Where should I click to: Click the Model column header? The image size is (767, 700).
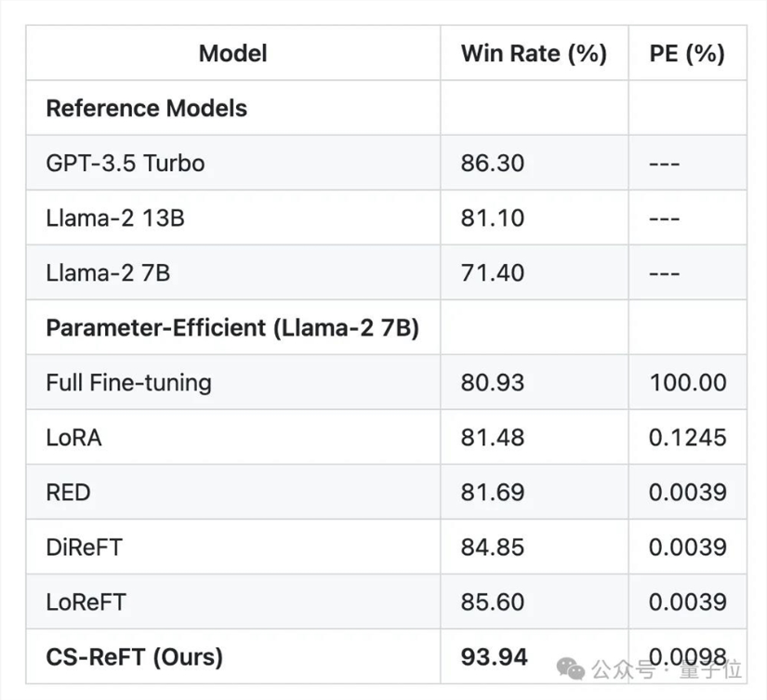coord(232,53)
